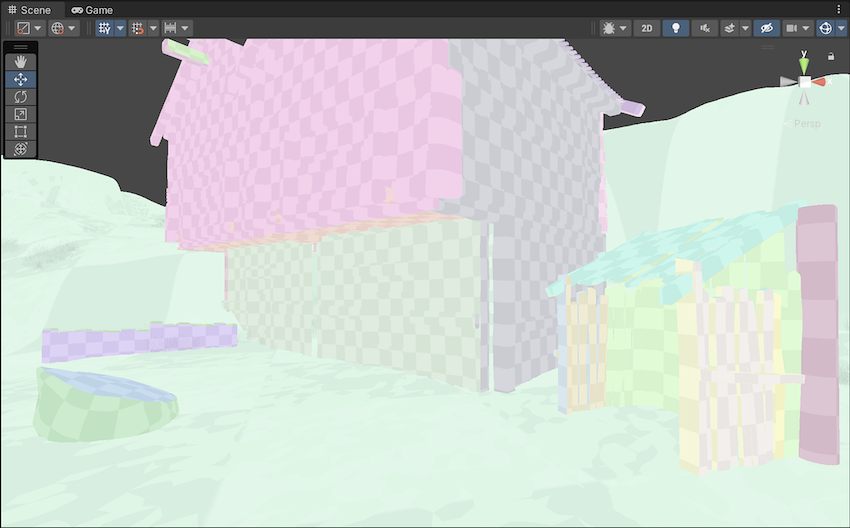This screenshot has width=850, height=528.
Task: Toggle scene visibility eye icon
Action: (x=766, y=28)
